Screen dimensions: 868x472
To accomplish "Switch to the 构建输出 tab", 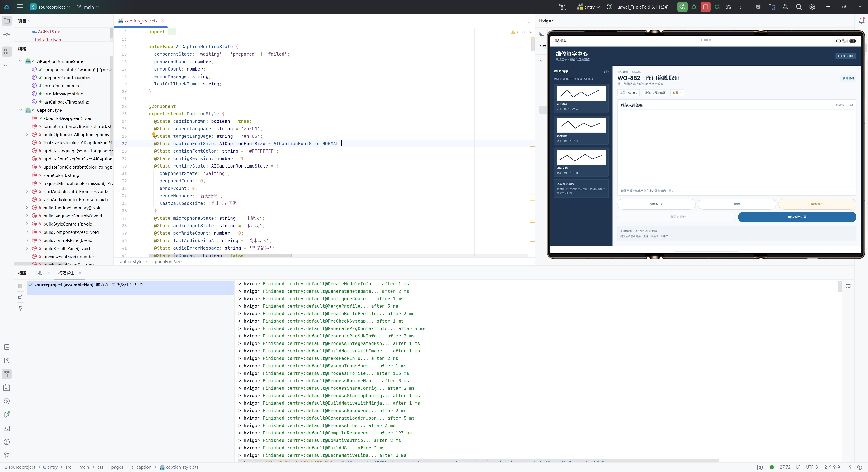I will tap(66, 273).
